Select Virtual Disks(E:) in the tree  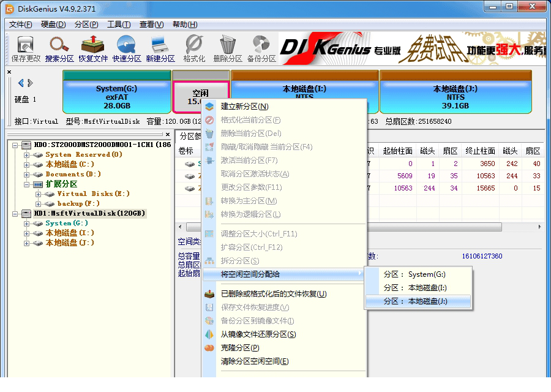[x=94, y=194]
